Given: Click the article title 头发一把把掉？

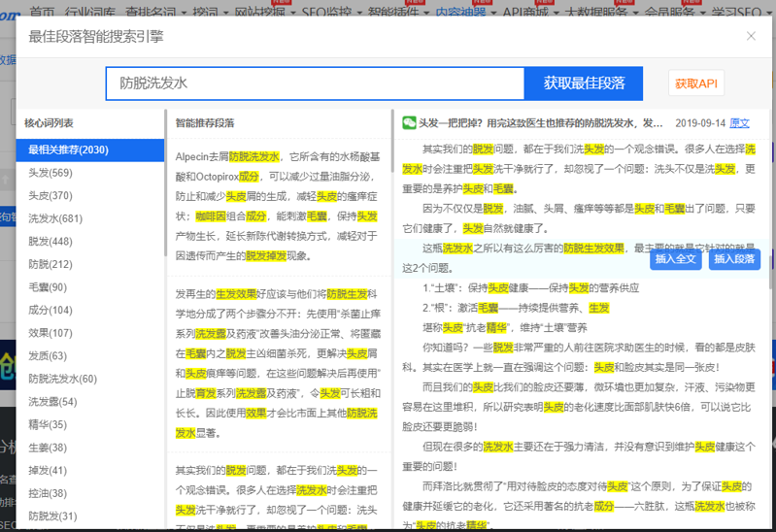Looking at the screenshot, I should tap(540, 123).
